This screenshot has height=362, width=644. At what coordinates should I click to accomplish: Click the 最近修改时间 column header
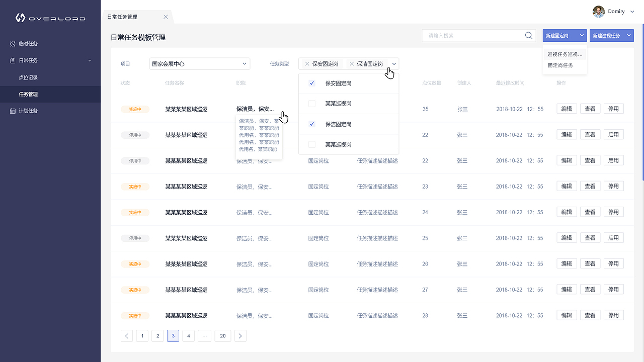(510, 83)
